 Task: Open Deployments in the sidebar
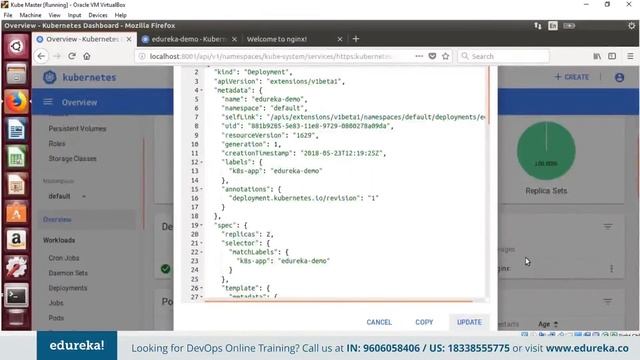pos(68,288)
